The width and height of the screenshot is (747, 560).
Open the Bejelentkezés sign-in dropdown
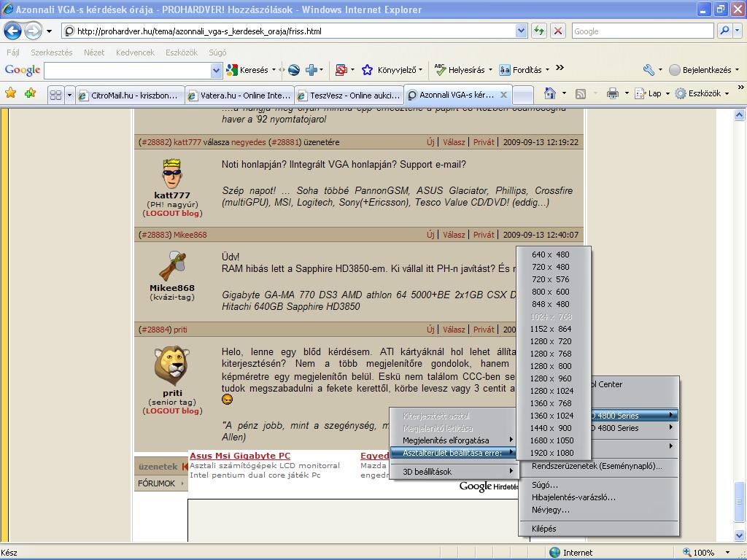click(x=737, y=70)
